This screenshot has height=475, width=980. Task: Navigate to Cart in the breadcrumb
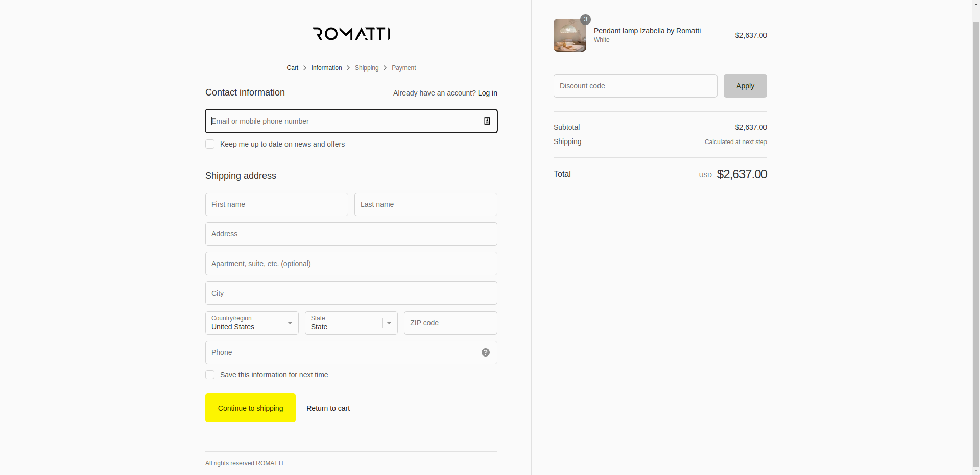pyautogui.click(x=292, y=68)
